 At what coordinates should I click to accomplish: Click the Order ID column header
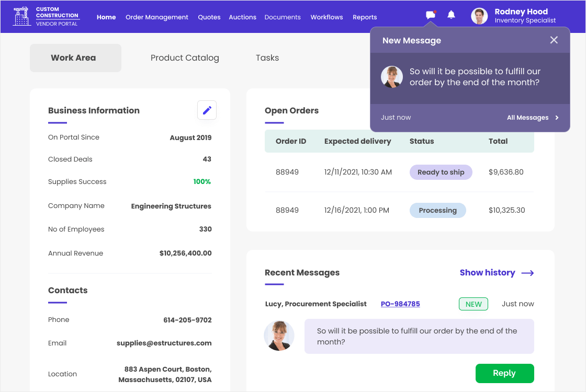click(x=291, y=141)
